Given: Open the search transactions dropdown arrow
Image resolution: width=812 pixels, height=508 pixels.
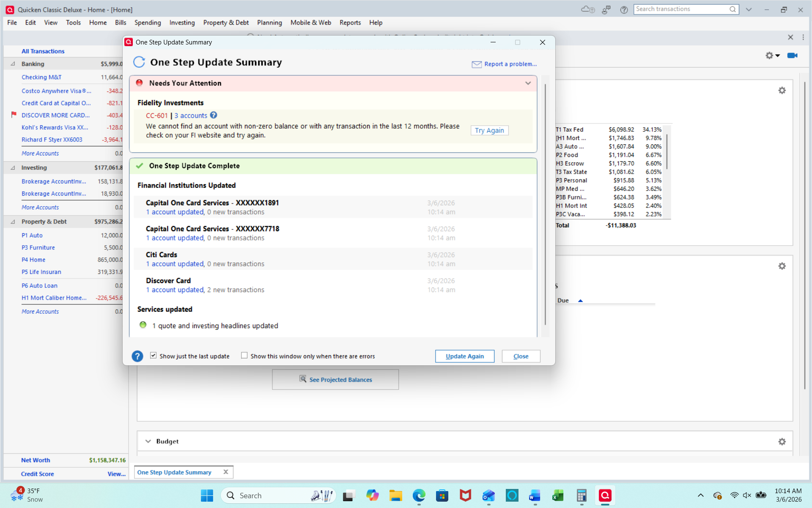Looking at the screenshot, I should 749,9.
